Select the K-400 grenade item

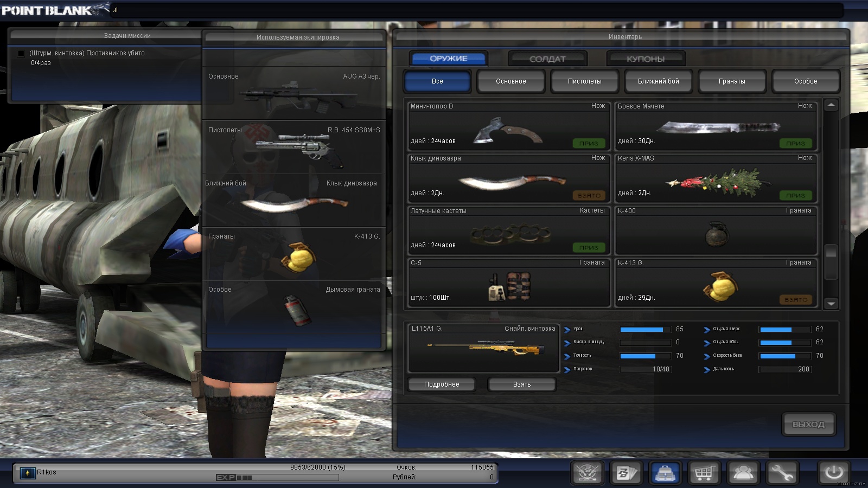click(716, 230)
